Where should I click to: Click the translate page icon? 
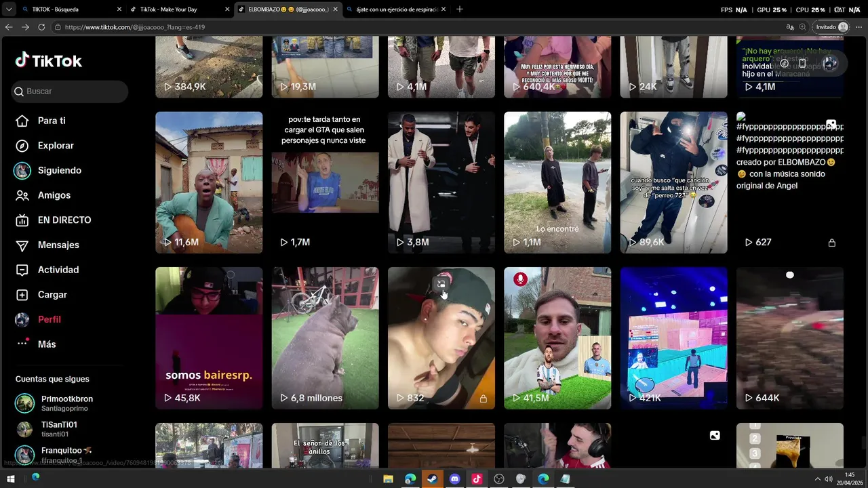pos(790,27)
